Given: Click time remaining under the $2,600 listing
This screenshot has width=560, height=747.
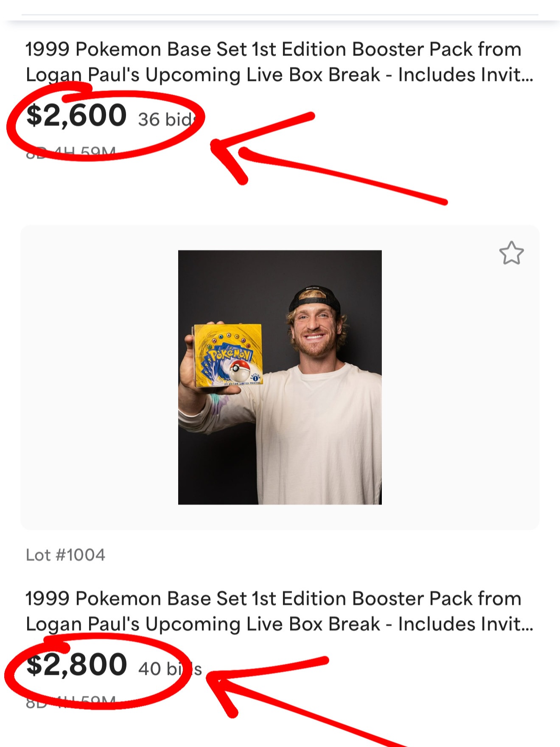Looking at the screenshot, I should (71, 152).
